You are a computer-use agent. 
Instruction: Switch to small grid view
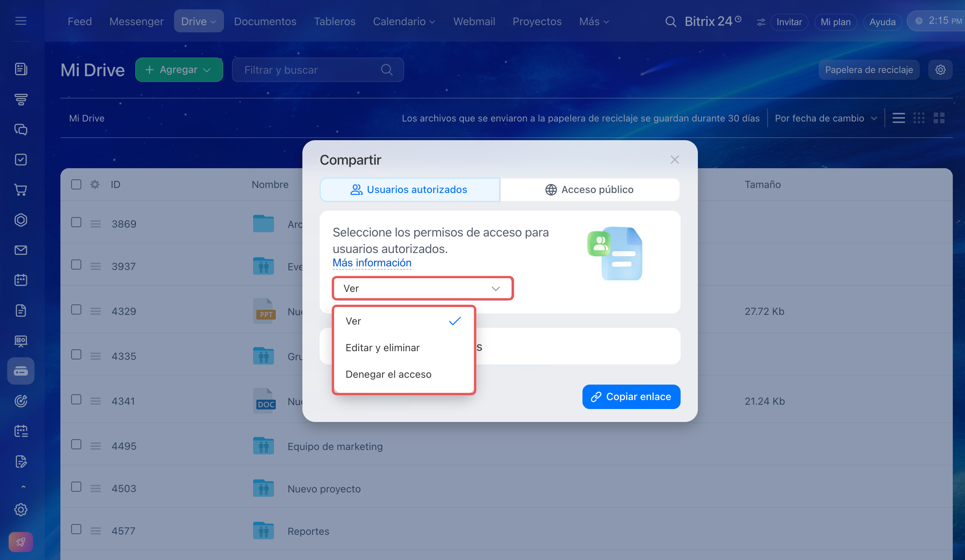[919, 118]
